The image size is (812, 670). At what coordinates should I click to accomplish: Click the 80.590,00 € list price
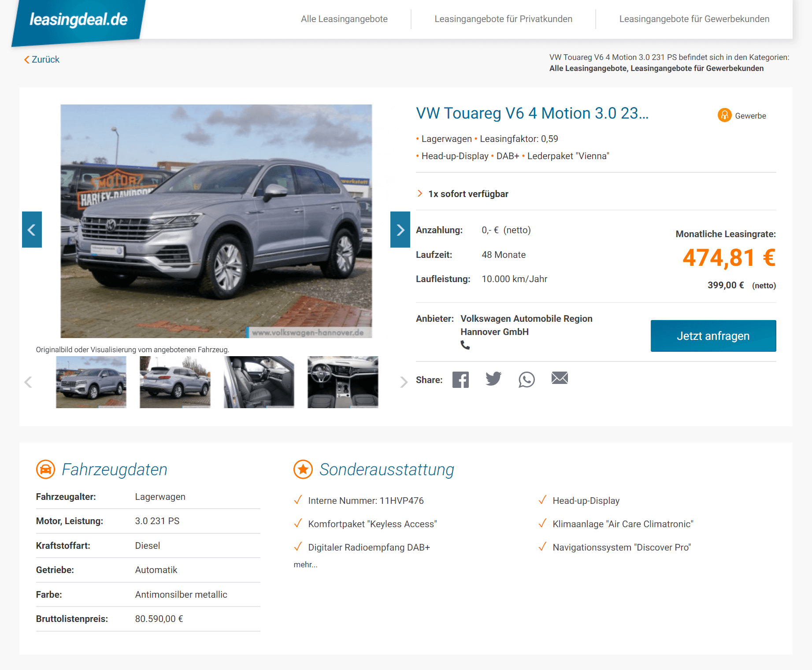coord(159,619)
